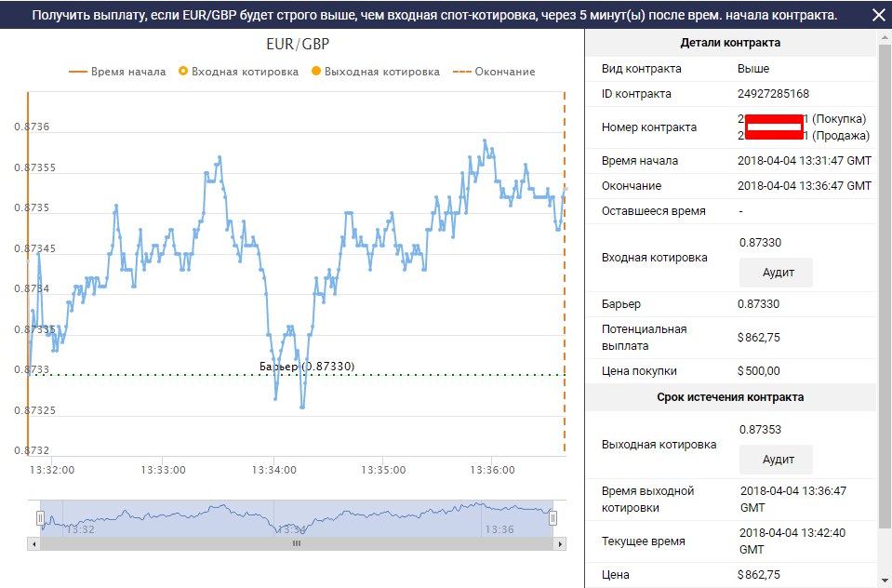Click the Аудит button under Входная котировка
Image resolution: width=892 pixels, height=588 pixels.
pyautogui.click(x=776, y=273)
